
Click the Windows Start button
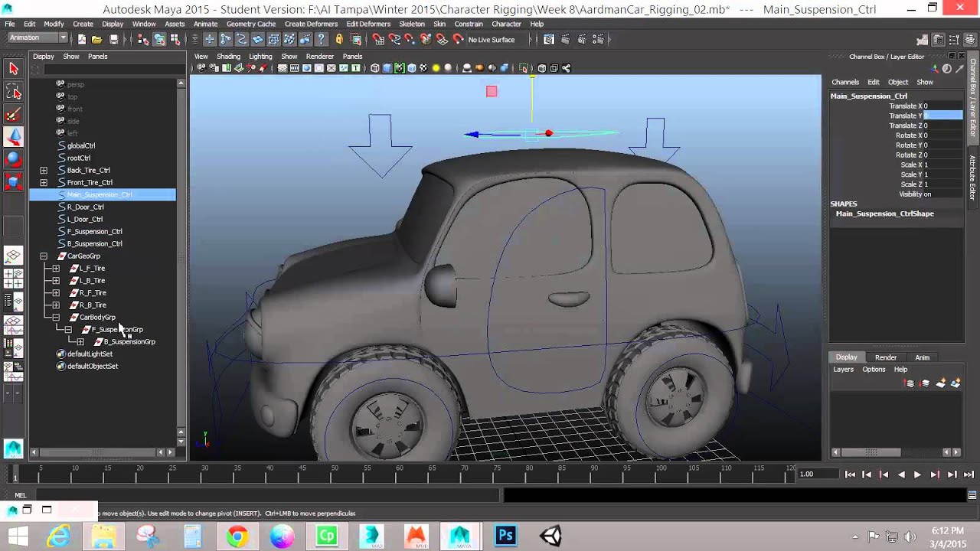[x=17, y=536]
